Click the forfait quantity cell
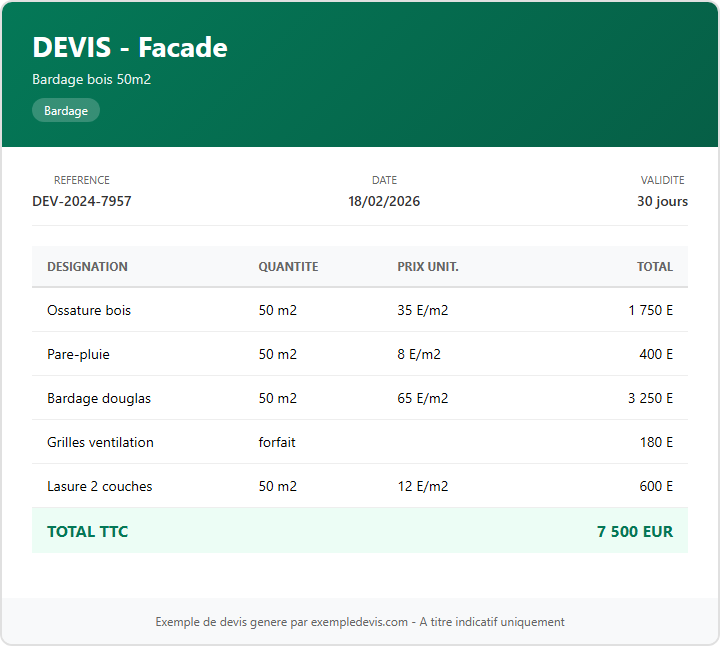 tap(277, 442)
